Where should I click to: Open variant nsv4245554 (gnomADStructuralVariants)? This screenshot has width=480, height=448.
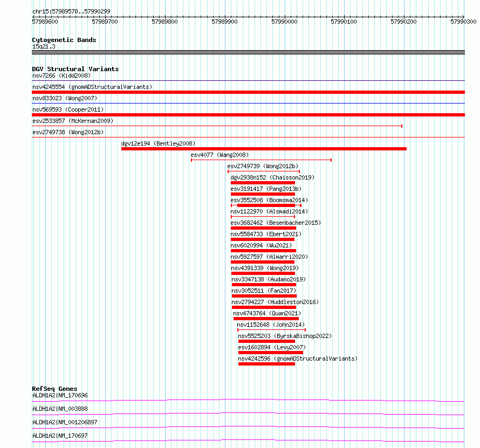click(92, 87)
